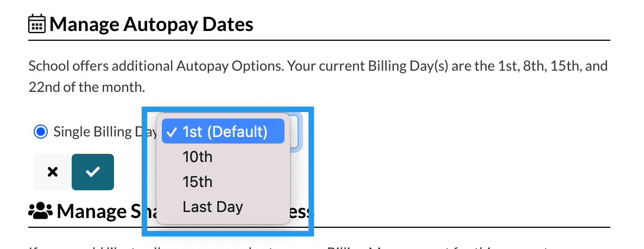Click the users group icon beside Manage Shared Access
This screenshot has width=644, height=249.
point(40,210)
